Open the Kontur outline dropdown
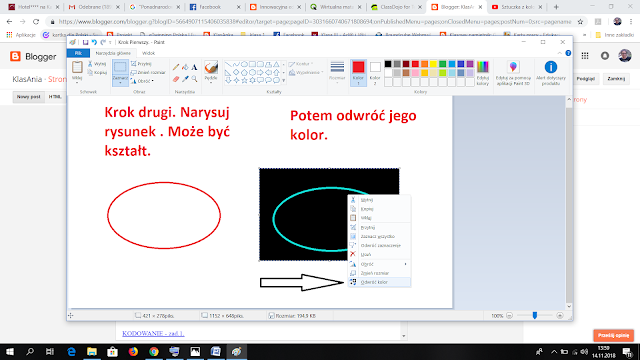The width and height of the screenshot is (640, 360). [x=301, y=64]
